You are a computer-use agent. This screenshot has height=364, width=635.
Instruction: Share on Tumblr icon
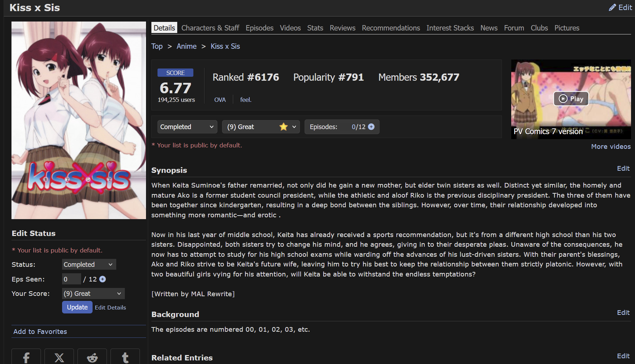click(125, 357)
